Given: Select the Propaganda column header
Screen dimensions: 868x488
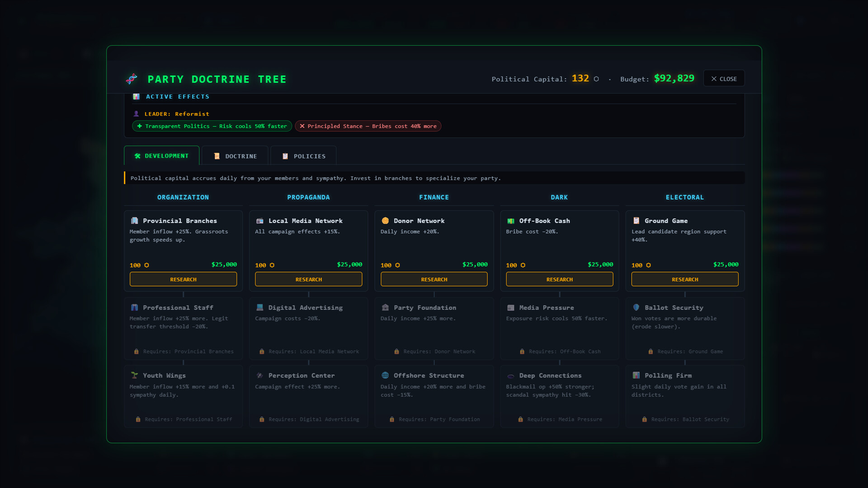Looking at the screenshot, I should tap(309, 197).
